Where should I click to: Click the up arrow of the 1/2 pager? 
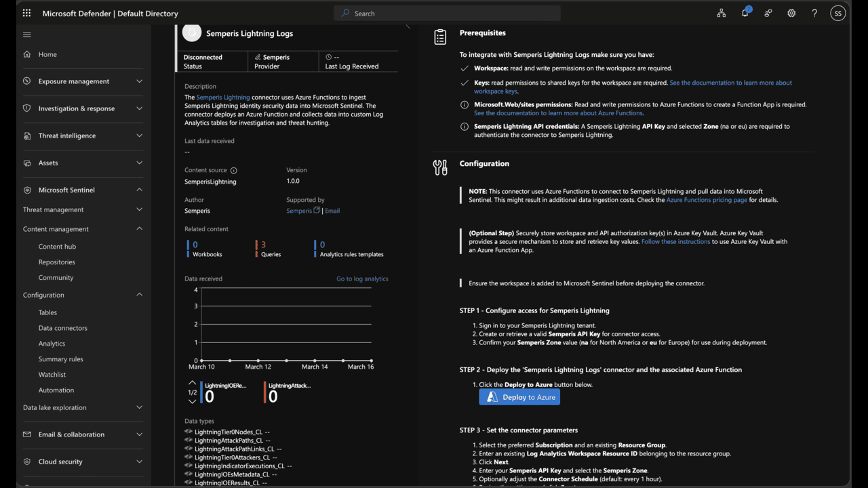coord(192,383)
